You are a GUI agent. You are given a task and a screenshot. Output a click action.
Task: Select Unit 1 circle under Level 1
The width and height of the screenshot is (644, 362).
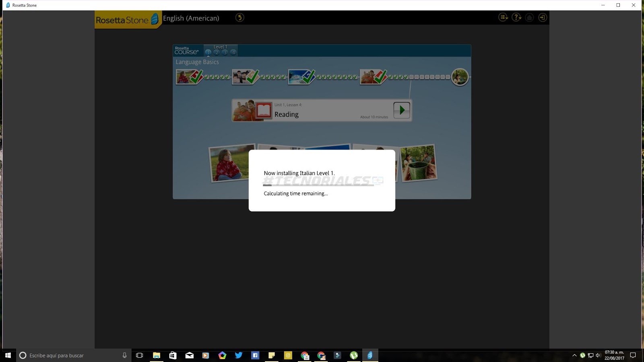[208, 52]
